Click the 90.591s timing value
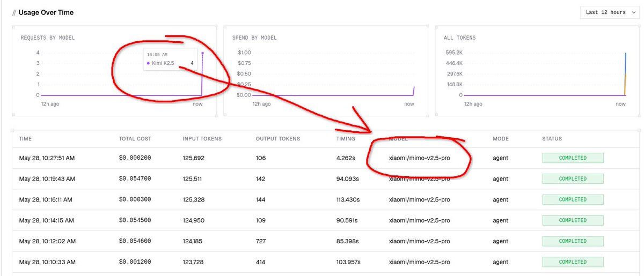Screen dimensions: 644x276 347,220
